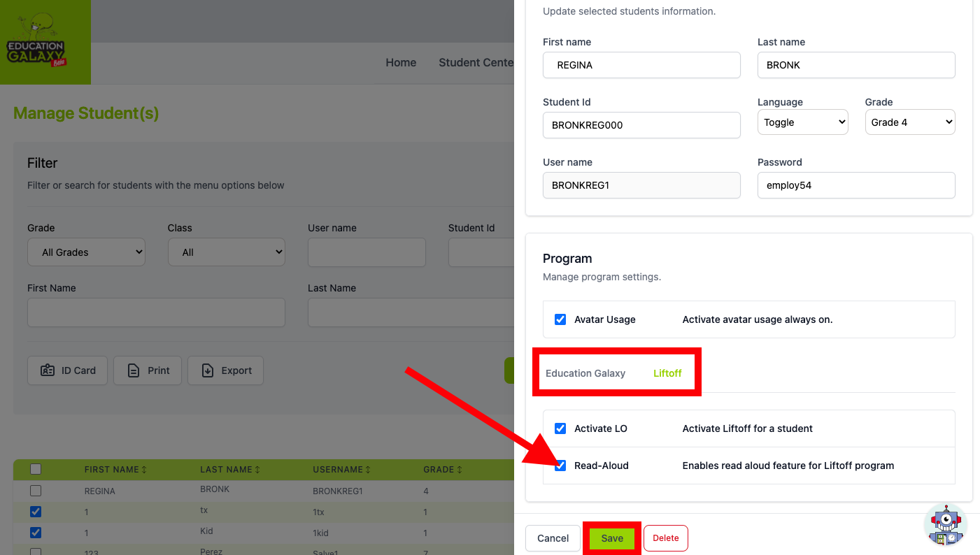Click the 1tx username cell
The width and height of the screenshot is (980, 555).
click(x=318, y=512)
